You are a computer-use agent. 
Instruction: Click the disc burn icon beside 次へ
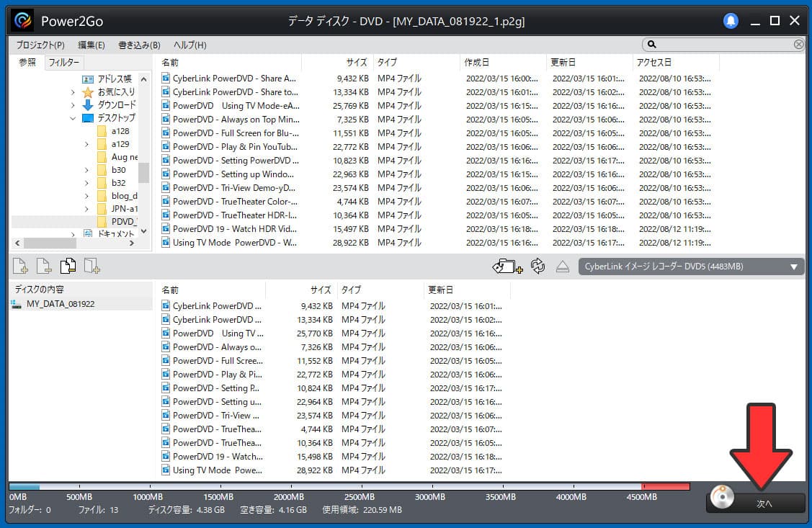(723, 497)
